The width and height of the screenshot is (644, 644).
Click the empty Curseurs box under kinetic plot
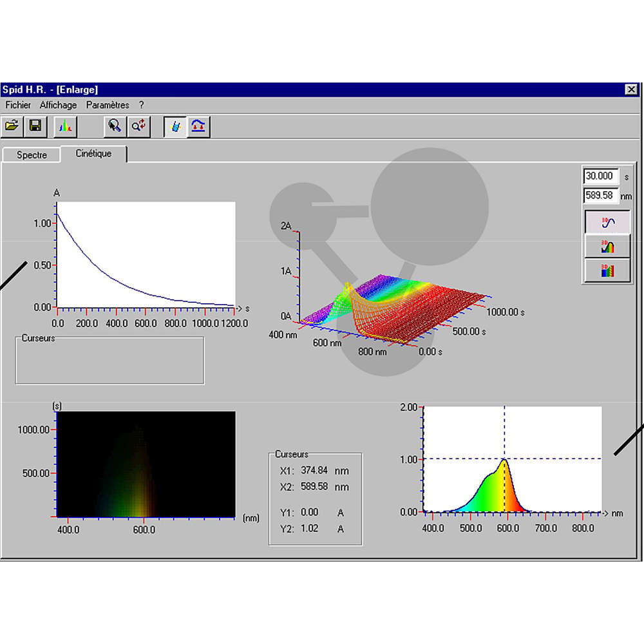[x=109, y=361]
